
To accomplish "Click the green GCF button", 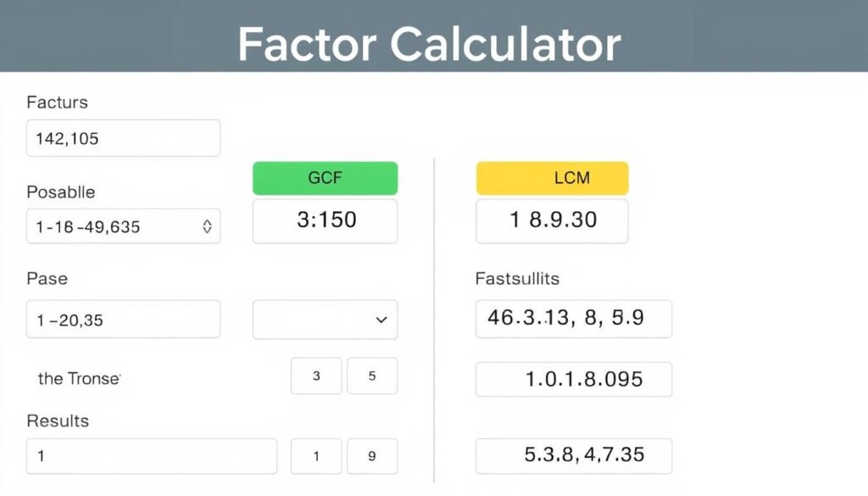I will pyautogui.click(x=325, y=178).
